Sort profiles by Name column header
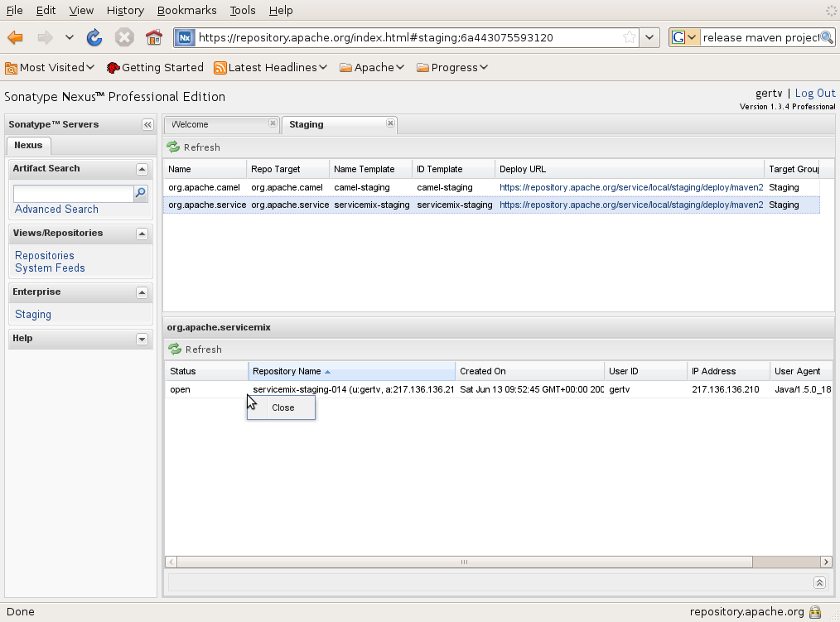Viewport: 840px width, 622px height. 205,169
